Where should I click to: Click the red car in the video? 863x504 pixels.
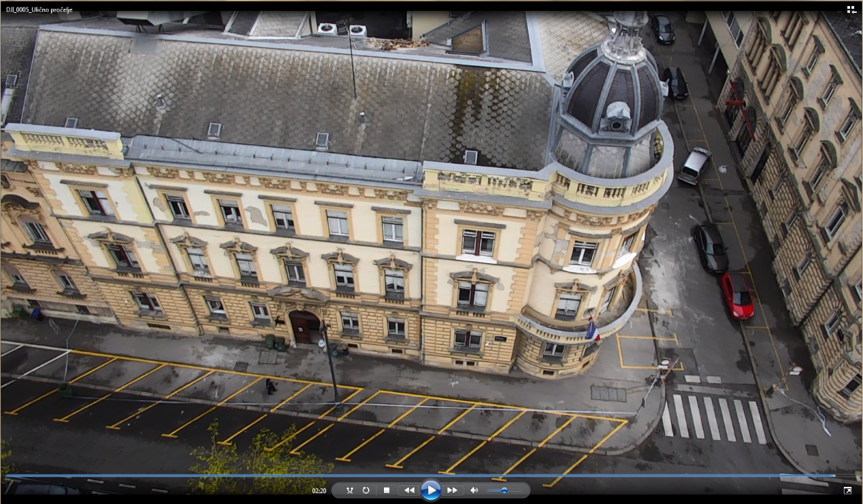[x=737, y=295]
